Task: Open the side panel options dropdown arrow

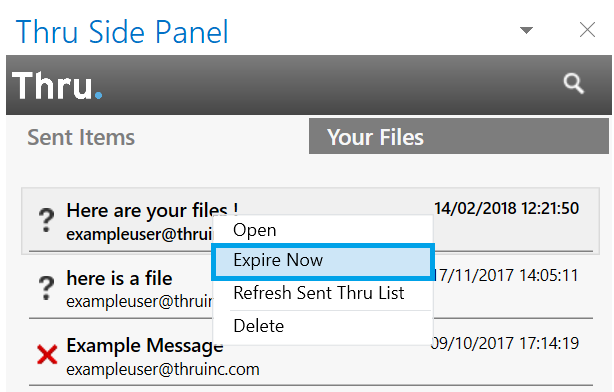Action: [x=526, y=30]
